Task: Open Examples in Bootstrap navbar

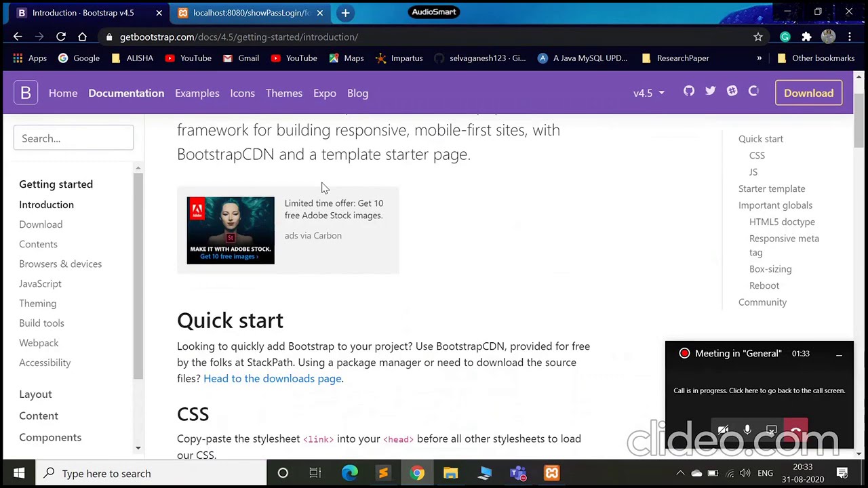Action: coord(197,93)
